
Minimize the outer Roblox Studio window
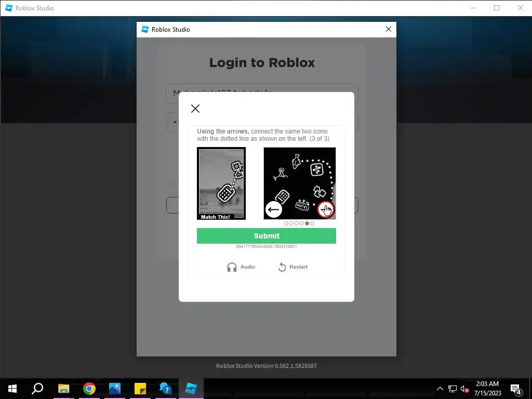(473, 8)
